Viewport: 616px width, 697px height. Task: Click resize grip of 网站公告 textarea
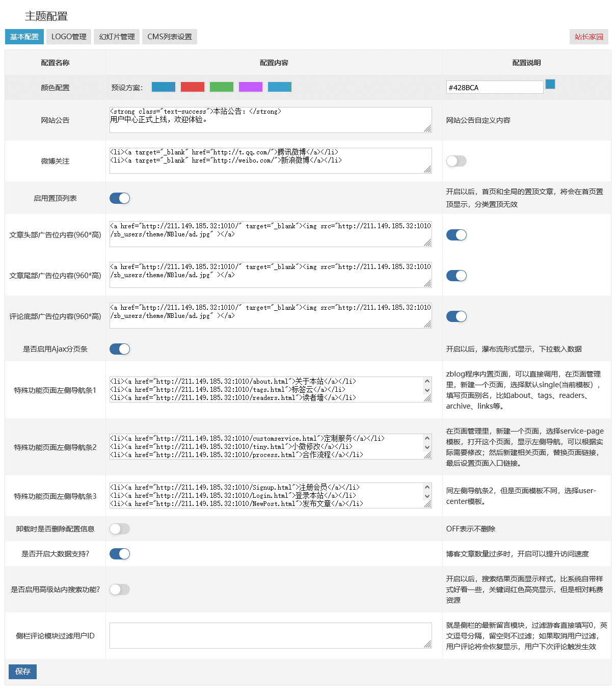(x=427, y=129)
